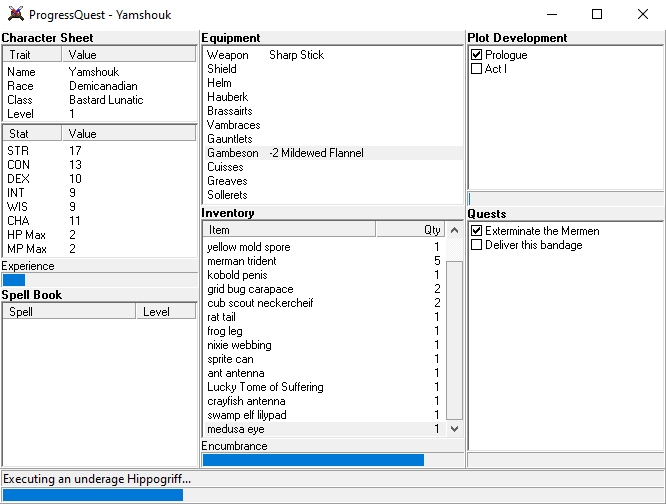Maximize the ProgressQuest window
666x504 pixels.
[597, 14]
